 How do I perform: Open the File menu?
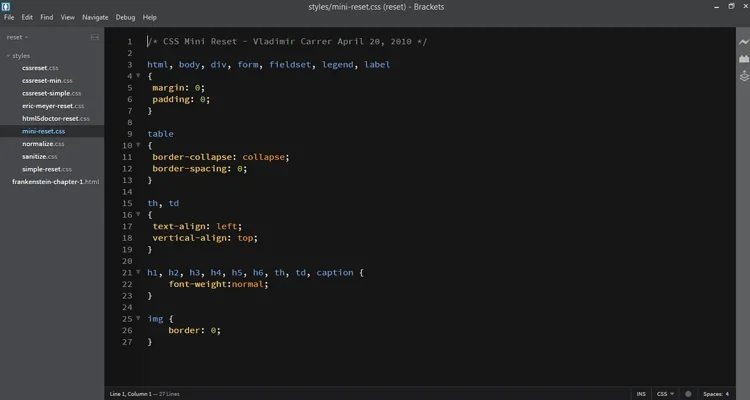[x=9, y=17]
